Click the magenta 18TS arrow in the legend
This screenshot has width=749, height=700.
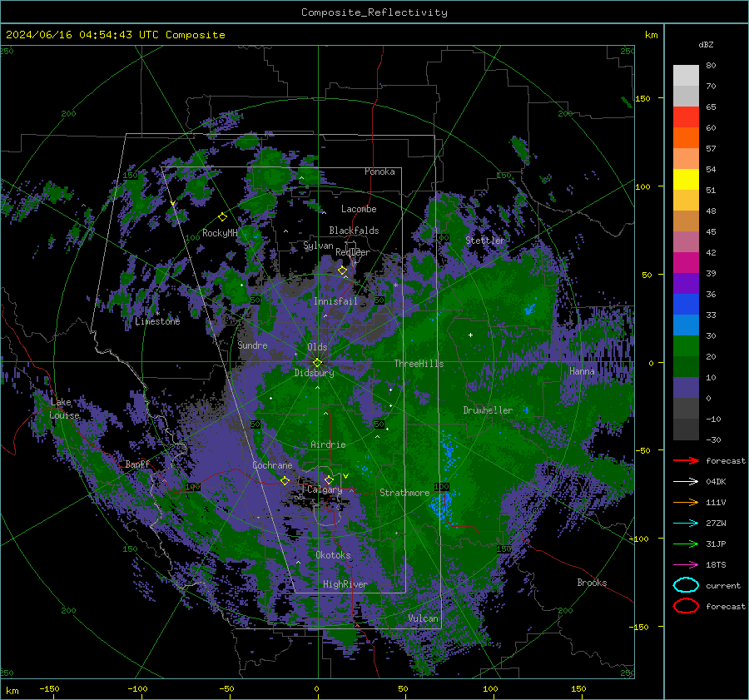[x=686, y=565]
